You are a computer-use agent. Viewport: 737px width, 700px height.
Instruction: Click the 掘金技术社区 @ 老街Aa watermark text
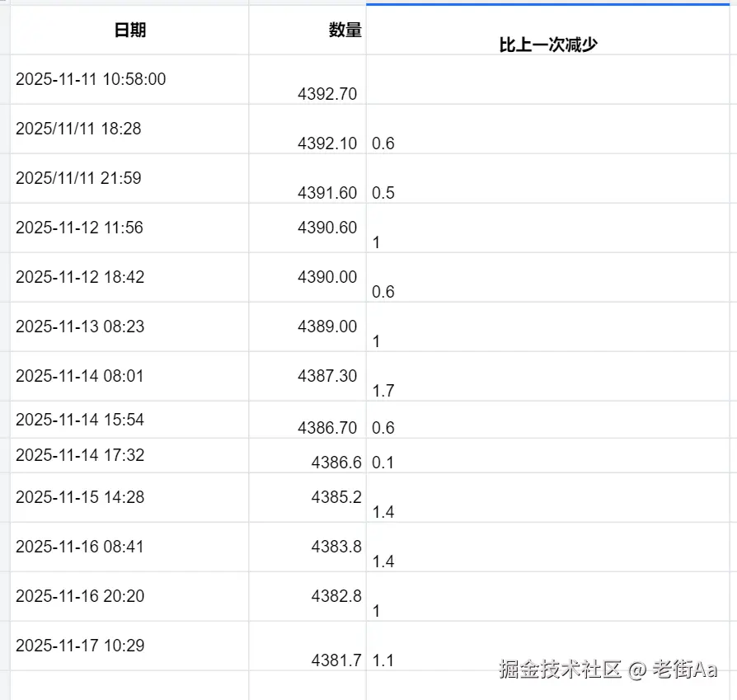(610, 669)
